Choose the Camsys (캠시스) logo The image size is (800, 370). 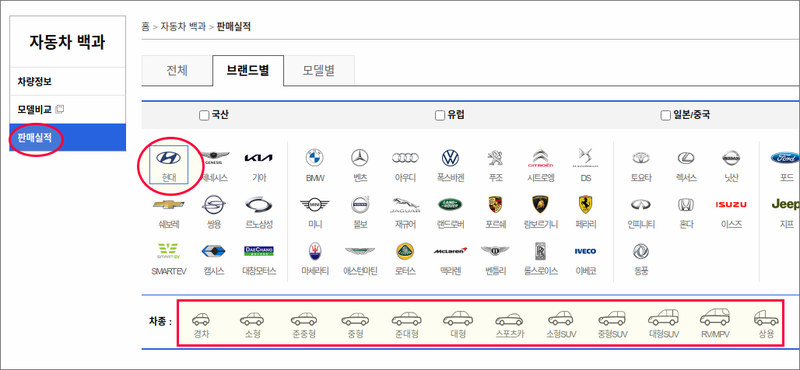(213, 251)
